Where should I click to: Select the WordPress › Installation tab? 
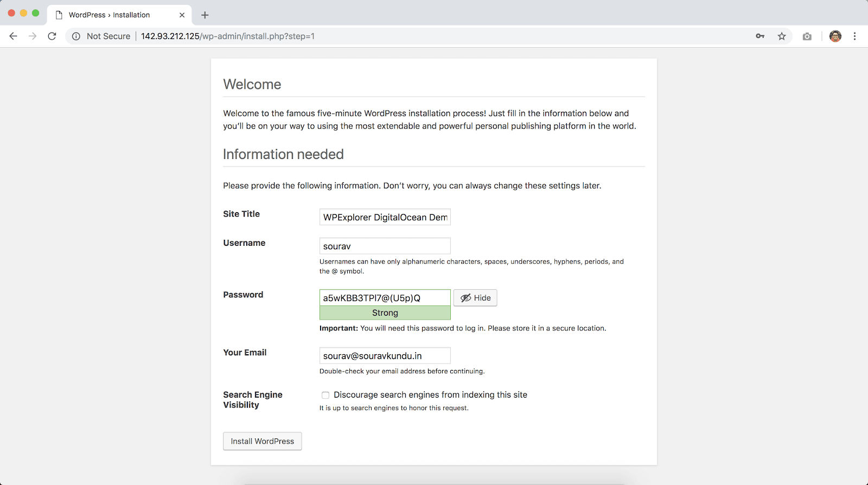click(x=119, y=15)
